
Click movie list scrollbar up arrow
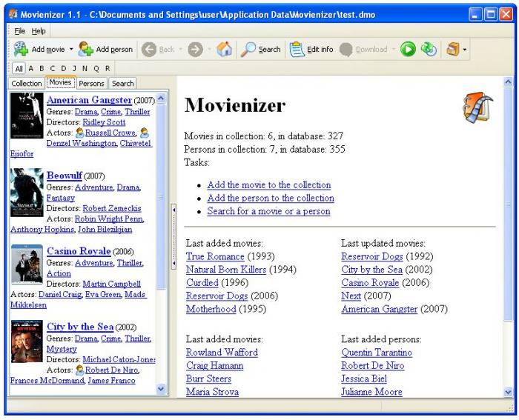[161, 99]
